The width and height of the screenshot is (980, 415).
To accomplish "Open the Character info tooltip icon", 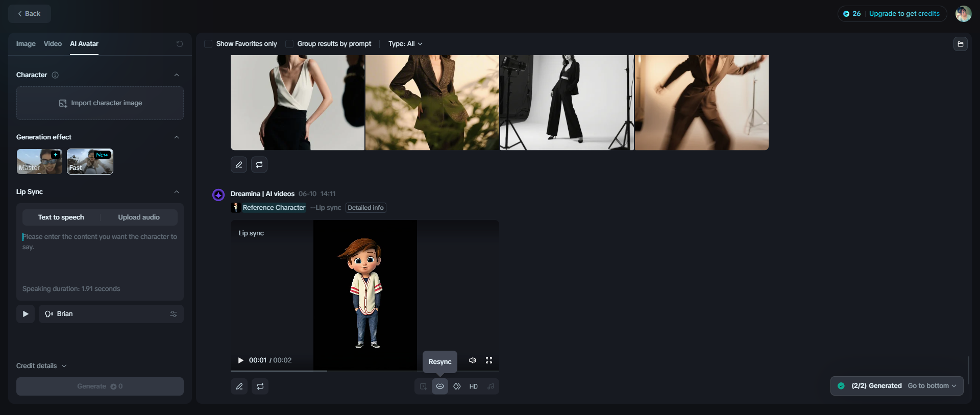I will tap(55, 75).
